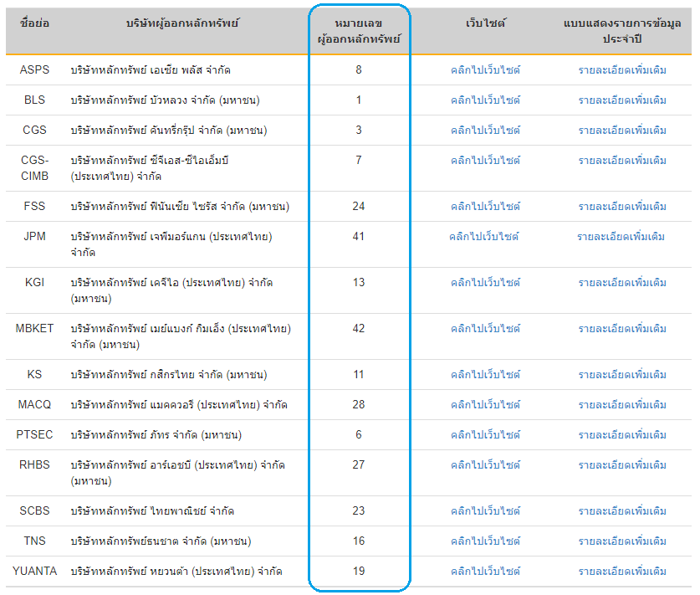View annual report details for KGI
Screen dimensions: 700x595
click(x=622, y=283)
